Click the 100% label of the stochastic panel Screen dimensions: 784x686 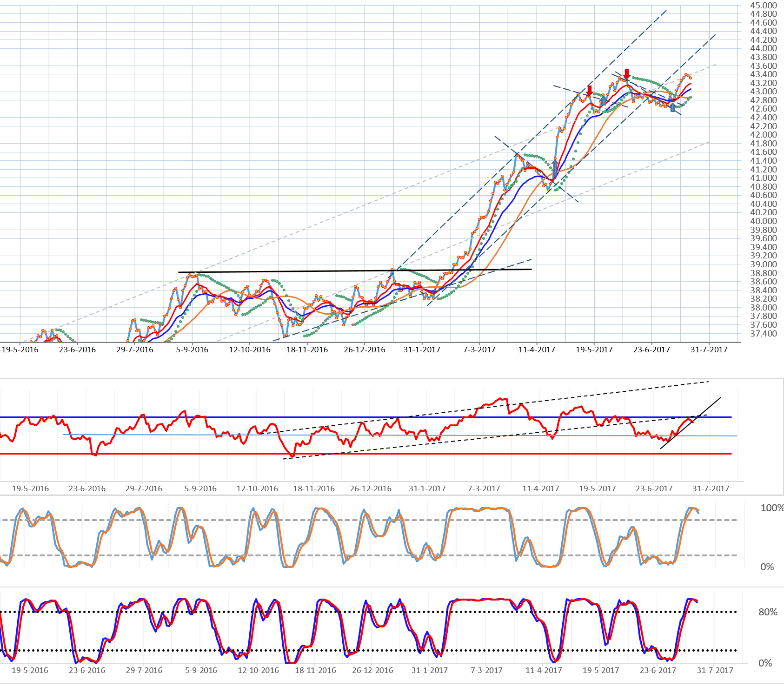pyautogui.click(x=772, y=508)
